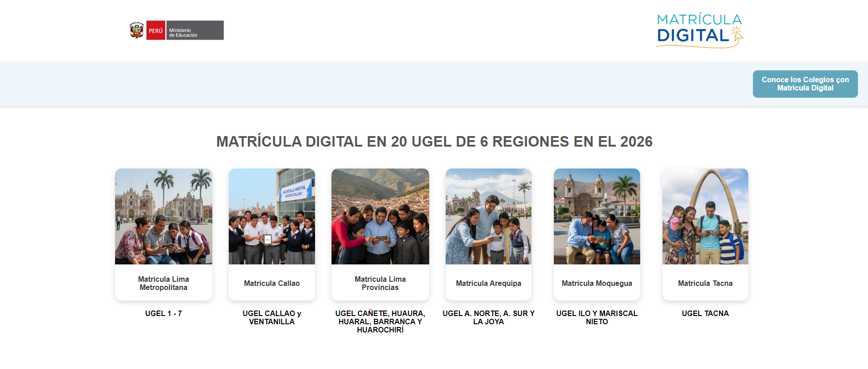Click the Peru Ministerio de Educación logo
Image resolution: width=868 pixels, height=369 pixels.
177,30
